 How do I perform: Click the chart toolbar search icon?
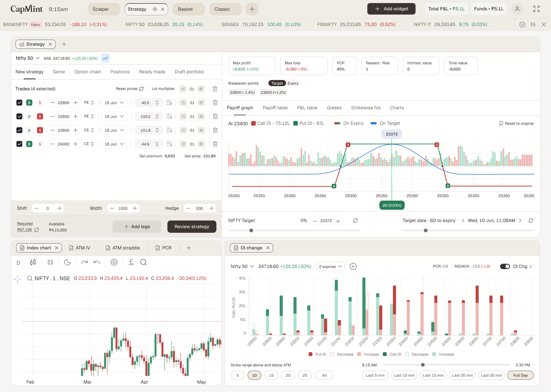pos(144,262)
